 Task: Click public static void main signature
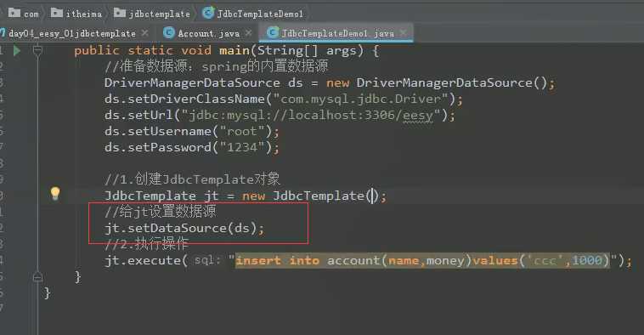coord(226,50)
